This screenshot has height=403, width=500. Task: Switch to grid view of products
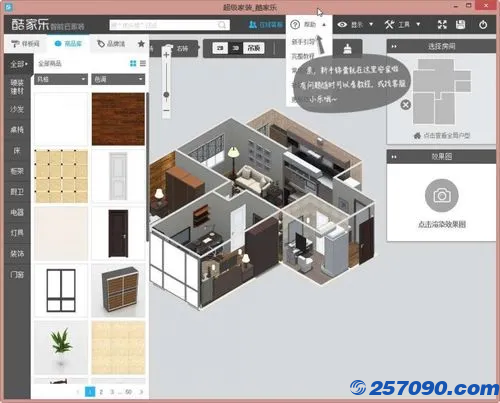[133, 63]
